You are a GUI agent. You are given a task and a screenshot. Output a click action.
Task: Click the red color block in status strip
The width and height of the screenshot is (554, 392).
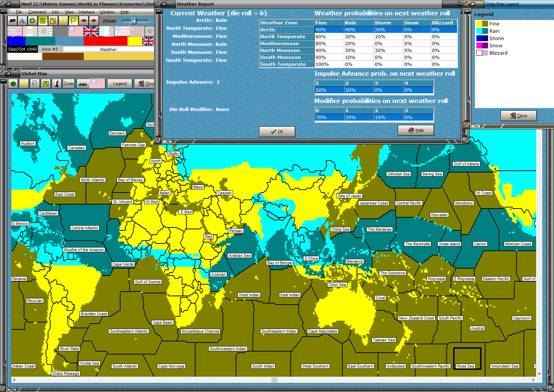tap(106, 41)
